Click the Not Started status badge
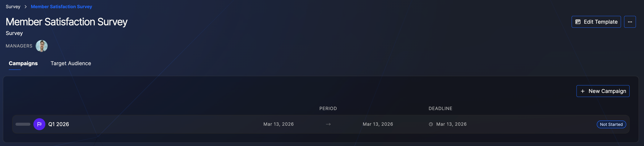Viewport: 644px width, 146px height. point(611,125)
